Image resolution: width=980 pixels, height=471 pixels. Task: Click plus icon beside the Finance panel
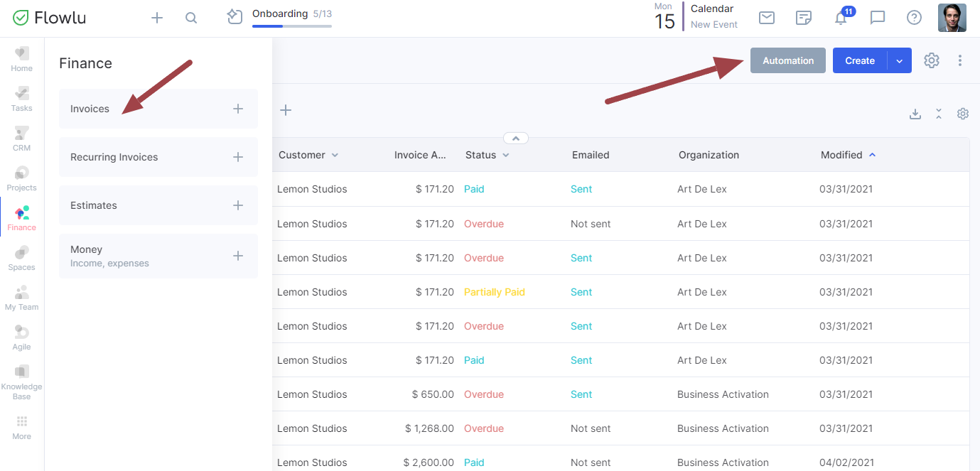pyautogui.click(x=286, y=110)
